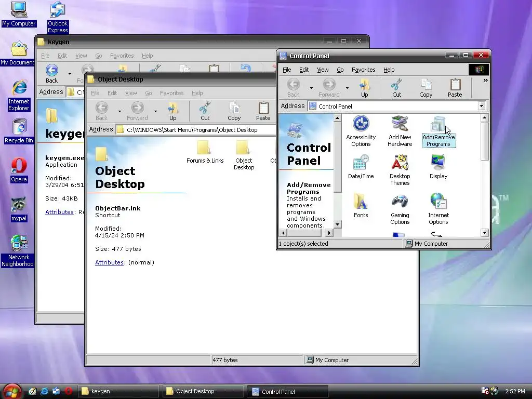The image size is (532, 399).
Task: Open Display settings icon
Action: 438,167
